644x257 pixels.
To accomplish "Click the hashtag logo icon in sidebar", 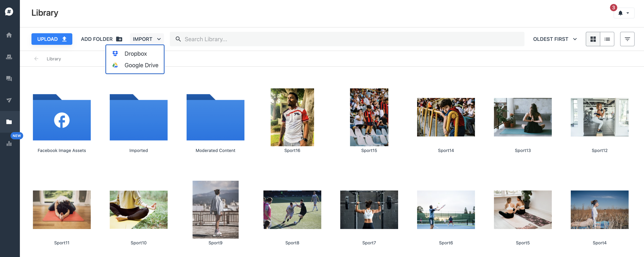I will [9, 12].
